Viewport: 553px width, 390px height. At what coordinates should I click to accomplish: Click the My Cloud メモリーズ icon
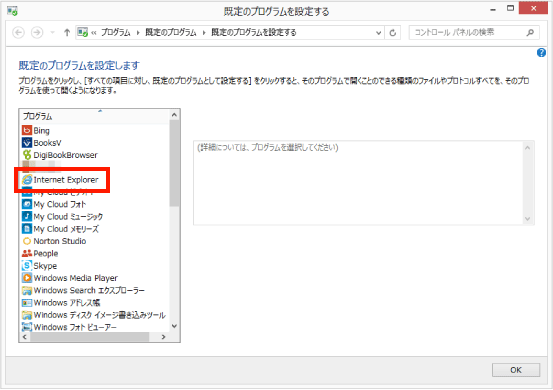click(x=27, y=229)
